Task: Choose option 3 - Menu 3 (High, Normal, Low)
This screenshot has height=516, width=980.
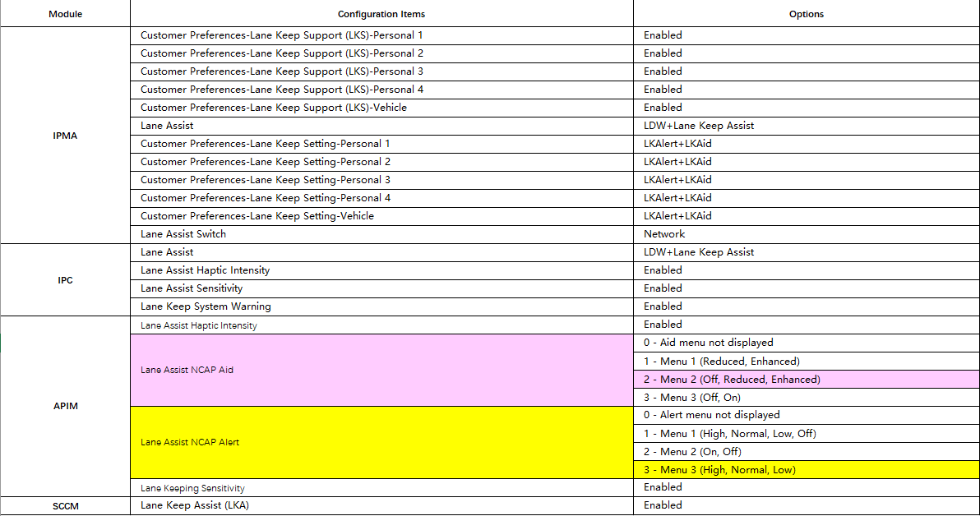Action: (x=719, y=470)
